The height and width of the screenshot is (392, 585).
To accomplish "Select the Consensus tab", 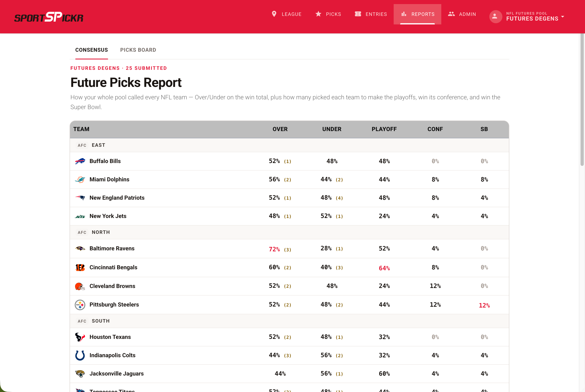I will point(92,50).
